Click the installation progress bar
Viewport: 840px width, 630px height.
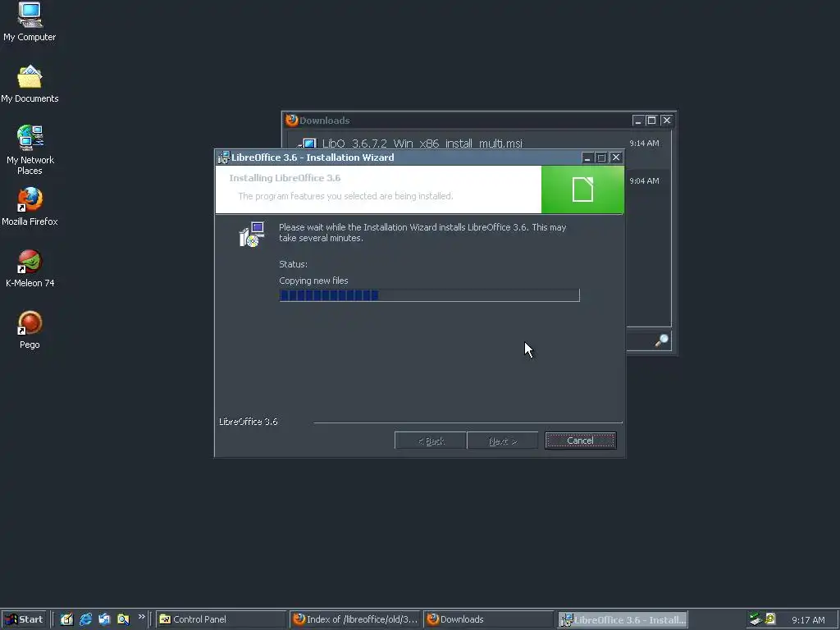point(429,295)
